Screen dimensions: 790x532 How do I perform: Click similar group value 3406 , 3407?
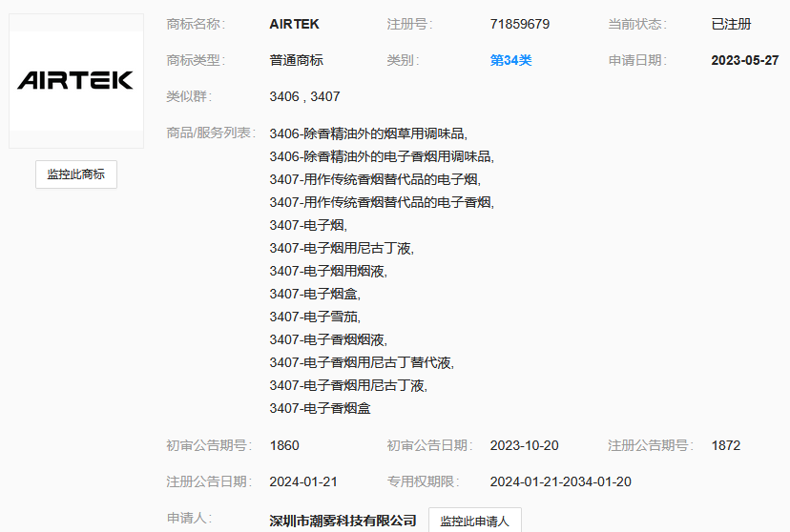(304, 96)
